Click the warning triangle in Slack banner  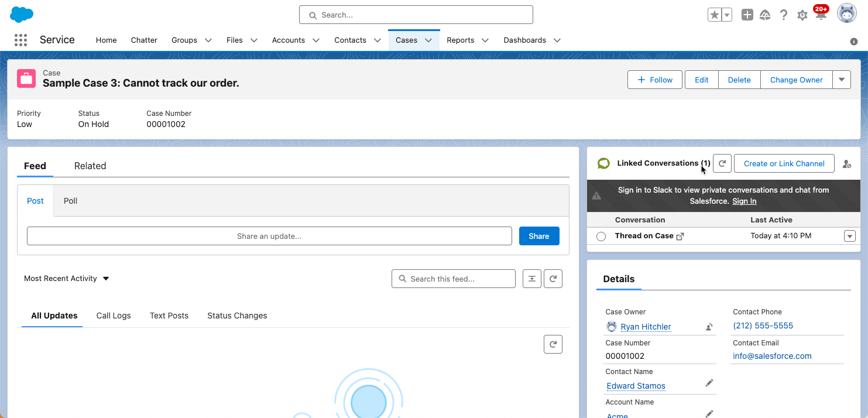click(596, 196)
